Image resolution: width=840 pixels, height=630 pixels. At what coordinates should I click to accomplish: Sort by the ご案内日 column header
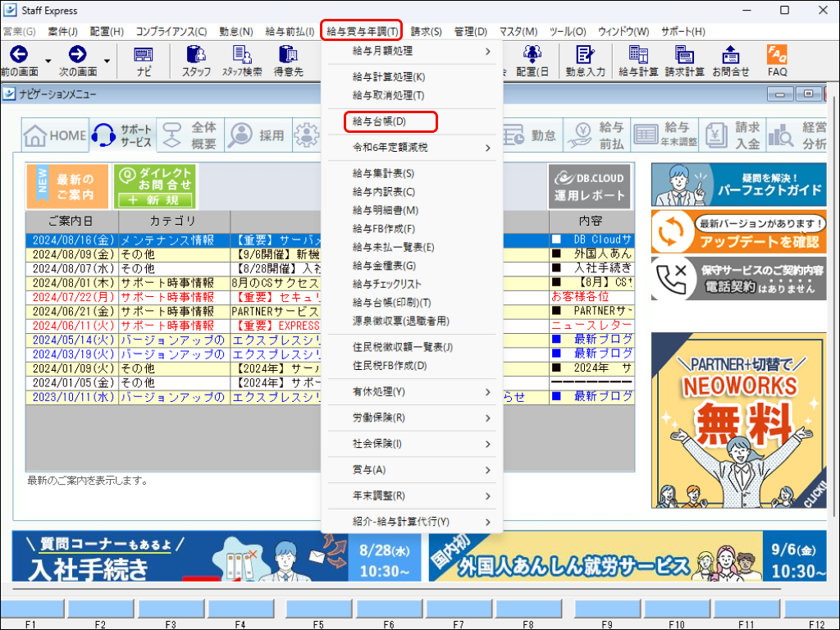click(71, 221)
